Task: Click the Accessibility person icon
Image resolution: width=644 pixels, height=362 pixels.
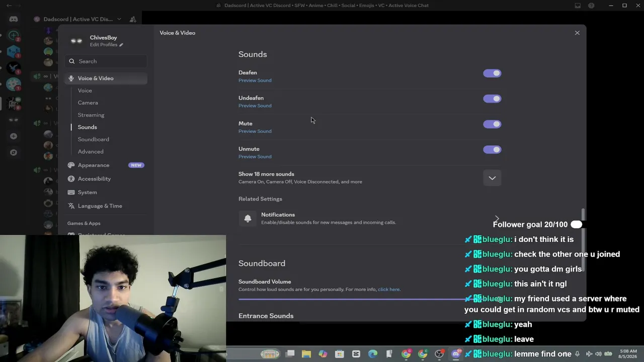Action: pyautogui.click(x=71, y=179)
